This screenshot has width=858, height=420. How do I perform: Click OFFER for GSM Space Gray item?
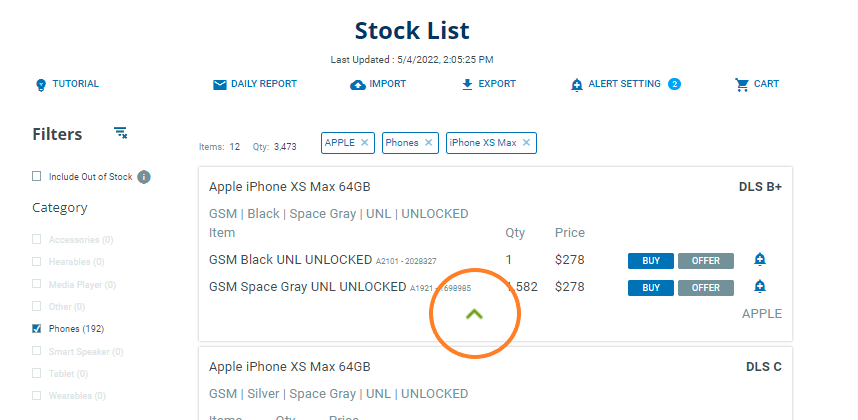pos(705,288)
